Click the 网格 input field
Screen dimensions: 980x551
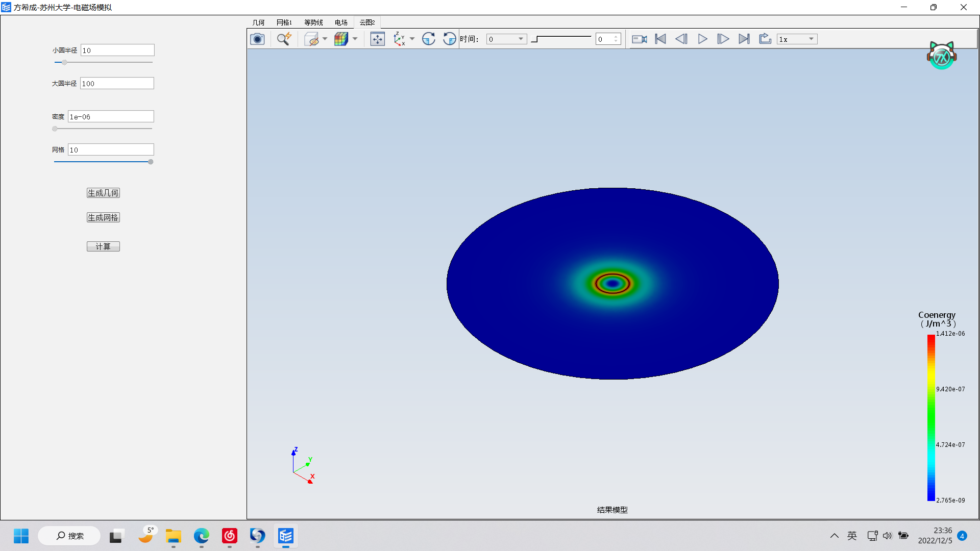[x=111, y=149]
